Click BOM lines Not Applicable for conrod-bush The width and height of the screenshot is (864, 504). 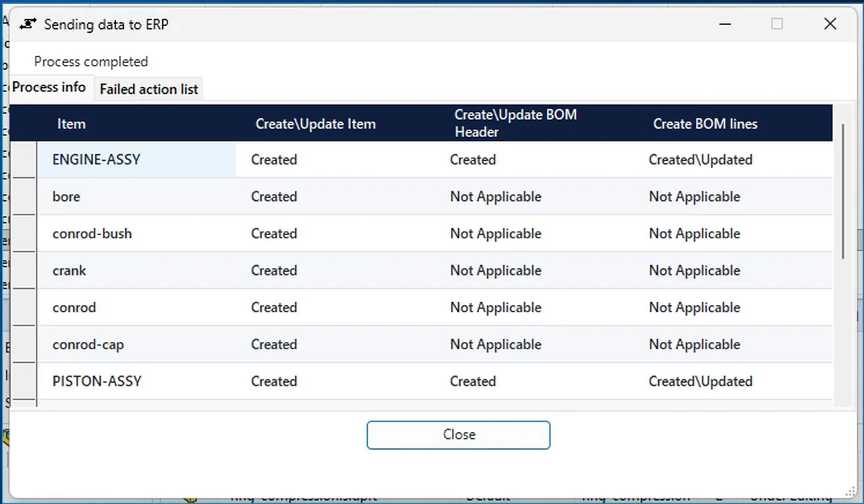695,233
